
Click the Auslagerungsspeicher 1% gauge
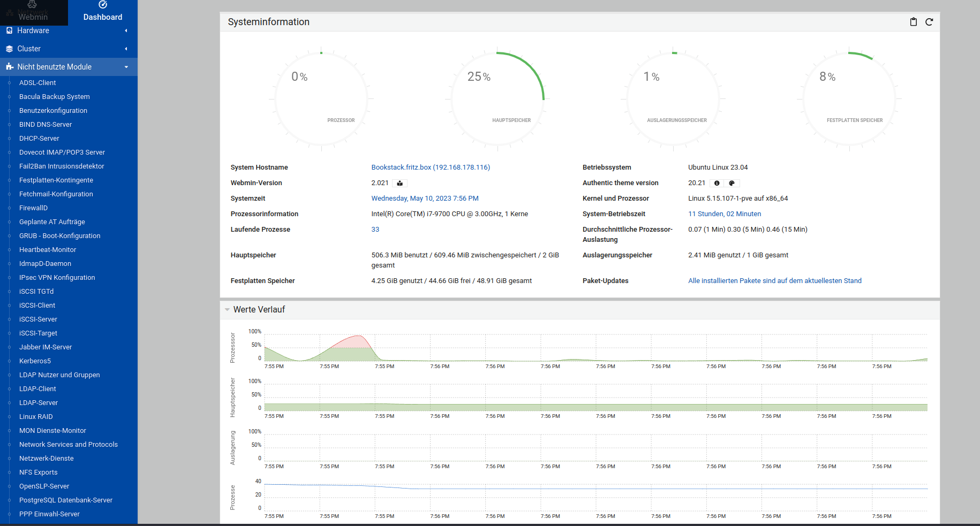(x=673, y=99)
